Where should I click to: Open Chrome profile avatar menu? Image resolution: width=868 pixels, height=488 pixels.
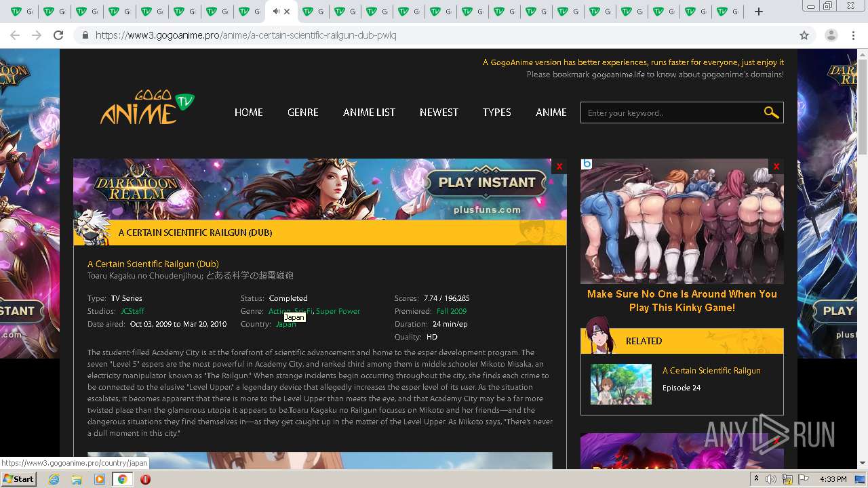[x=831, y=35]
